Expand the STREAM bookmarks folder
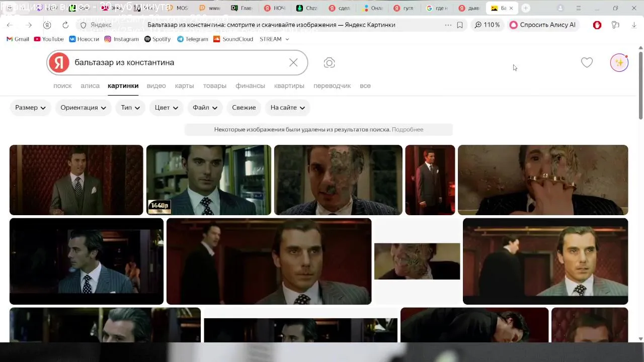644x362 pixels. (274, 39)
